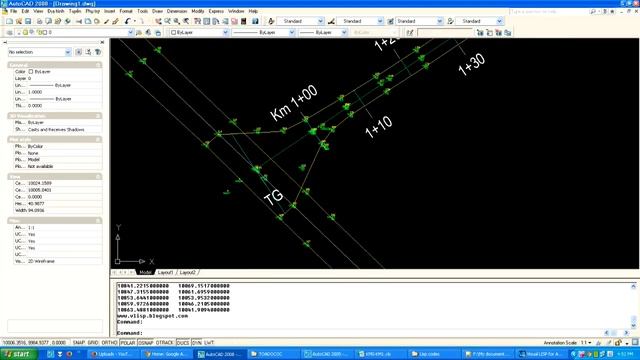Toggle DYN dynamic input

pyautogui.click(x=197, y=343)
